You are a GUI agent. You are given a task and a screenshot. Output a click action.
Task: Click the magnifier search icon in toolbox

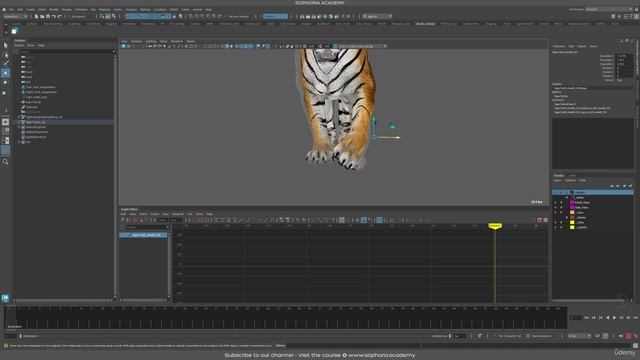click(x=5, y=162)
